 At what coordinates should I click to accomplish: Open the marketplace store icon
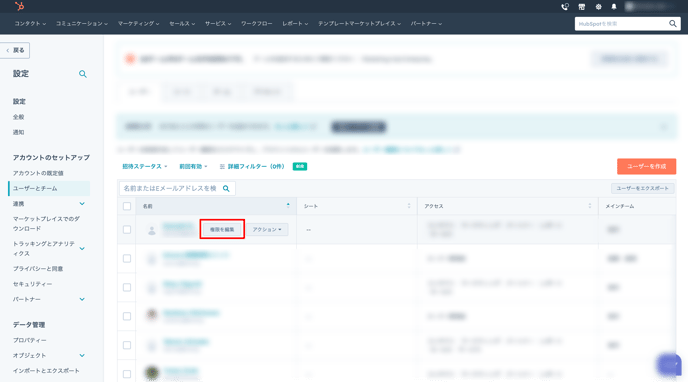click(581, 7)
